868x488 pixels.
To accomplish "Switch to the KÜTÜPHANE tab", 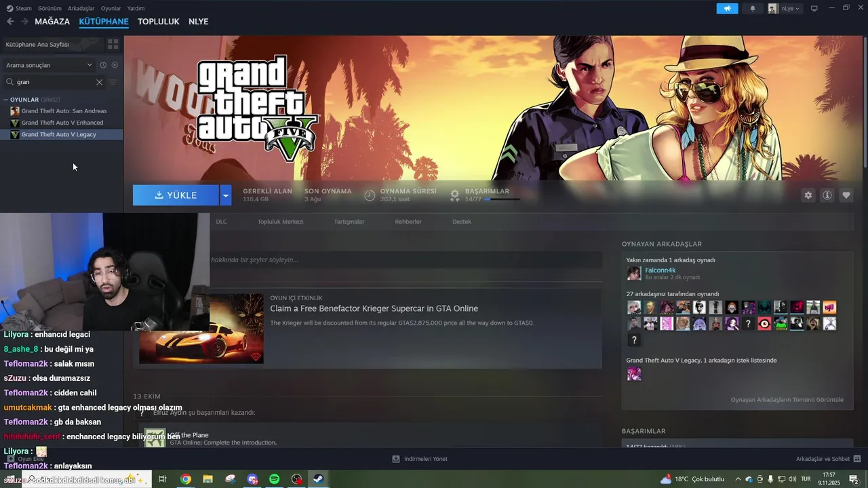I will click(104, 22).
